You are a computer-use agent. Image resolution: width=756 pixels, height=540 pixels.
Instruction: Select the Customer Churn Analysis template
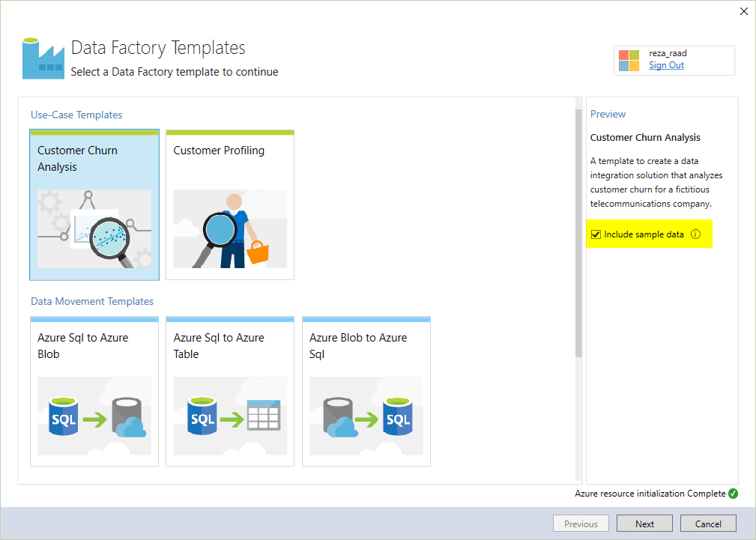tap(94, 204)
